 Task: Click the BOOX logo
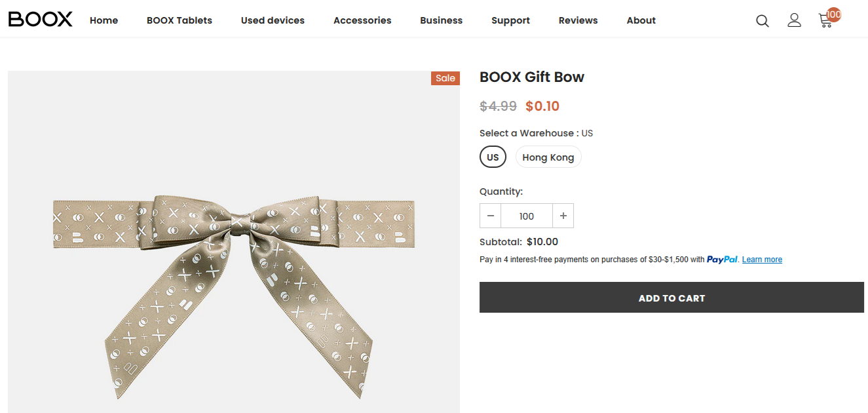[41, 20]
